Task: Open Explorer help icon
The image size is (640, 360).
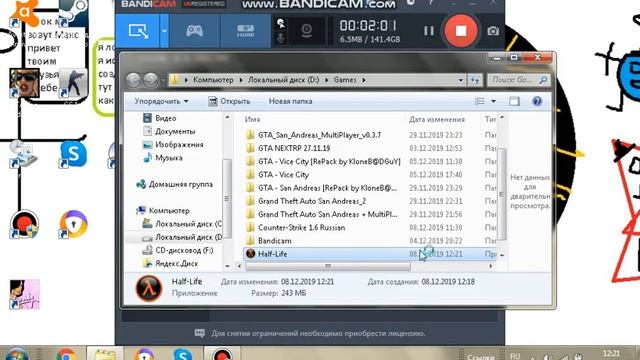Action: (537, 101)
